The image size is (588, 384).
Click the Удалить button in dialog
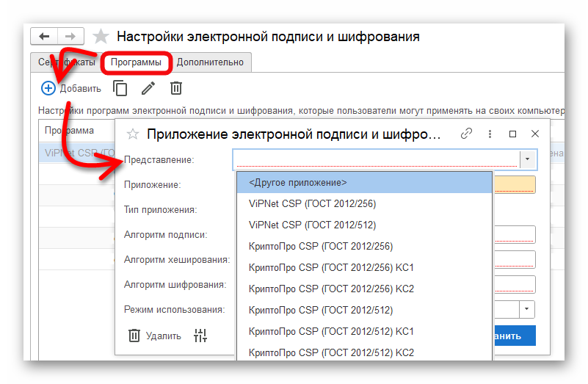tap(154, 336)
